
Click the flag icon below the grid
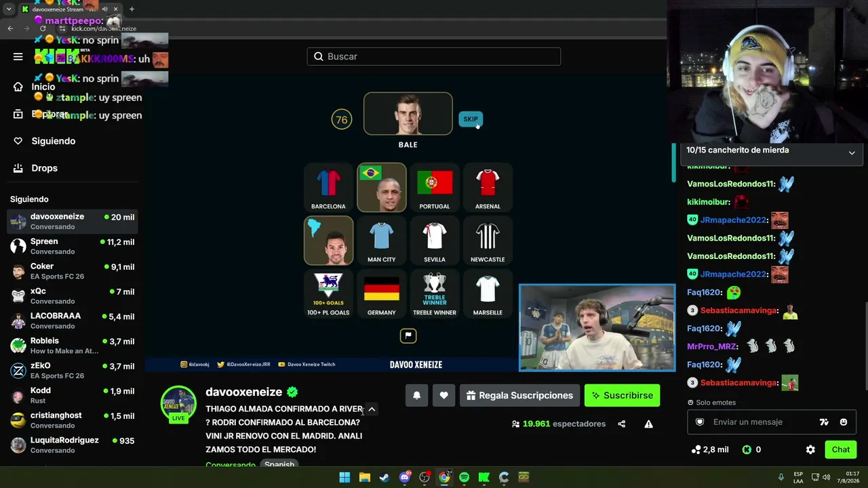tap(408, 335)
